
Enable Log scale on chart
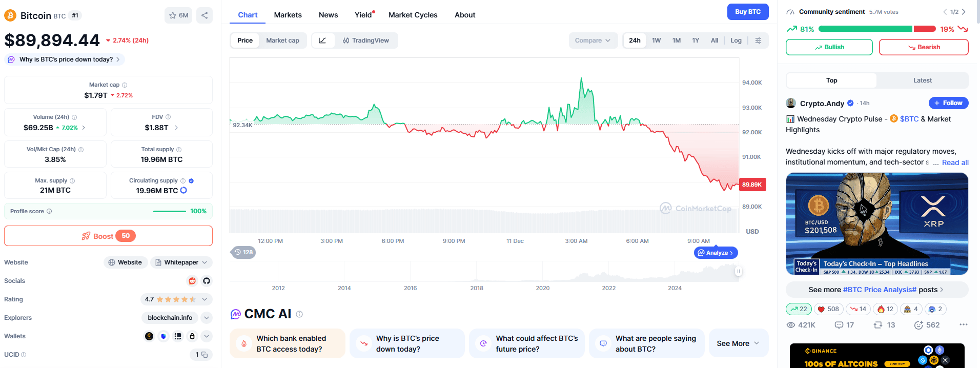point(736,40)
